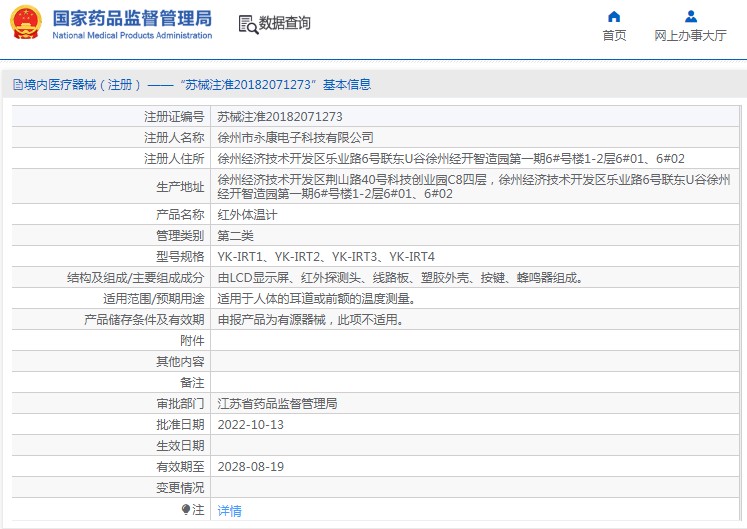Click the national emblem logo
747x529 pixels.
click(26, 22)
